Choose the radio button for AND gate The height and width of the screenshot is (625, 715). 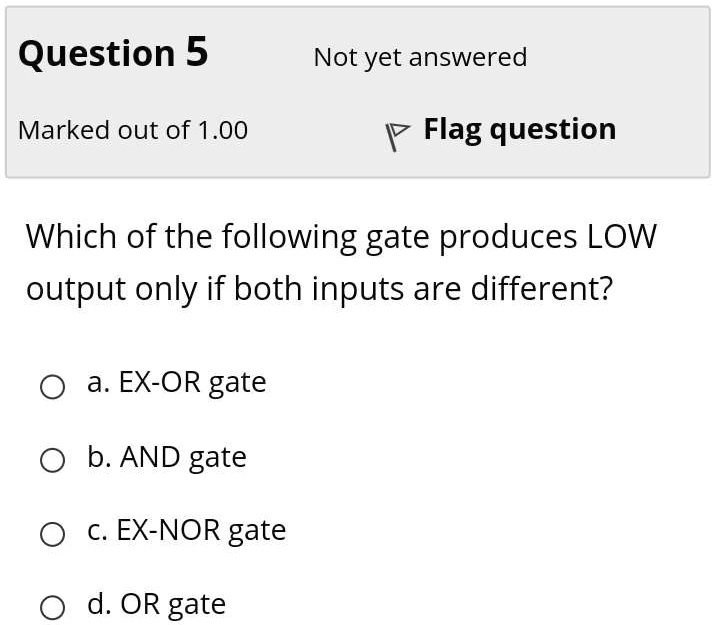[52, 460]
